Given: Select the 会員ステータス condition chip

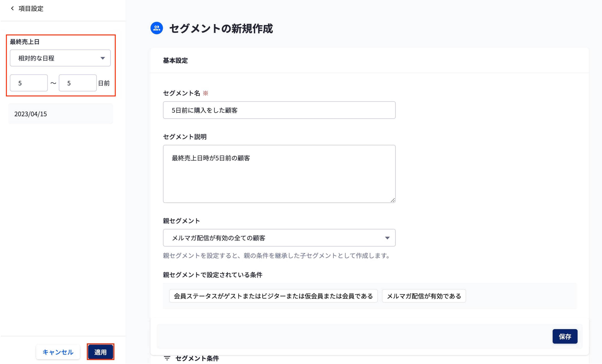Looking at the screenshot, I should pyautogui.click(x=273, y=296).
